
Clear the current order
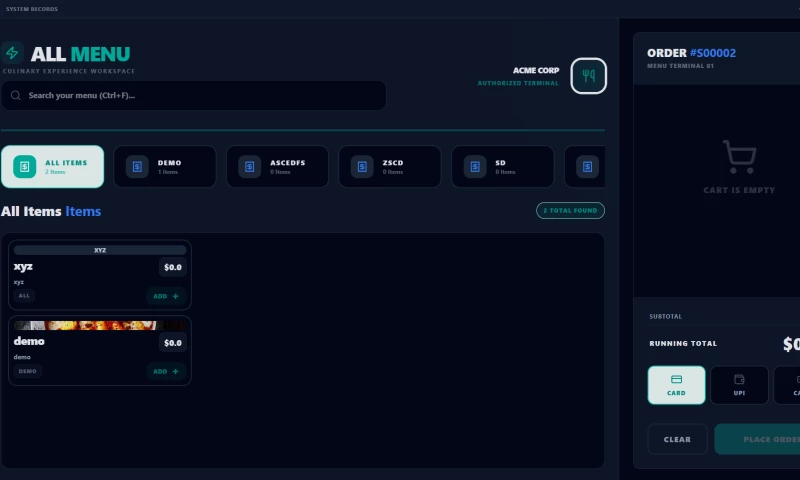678,439
